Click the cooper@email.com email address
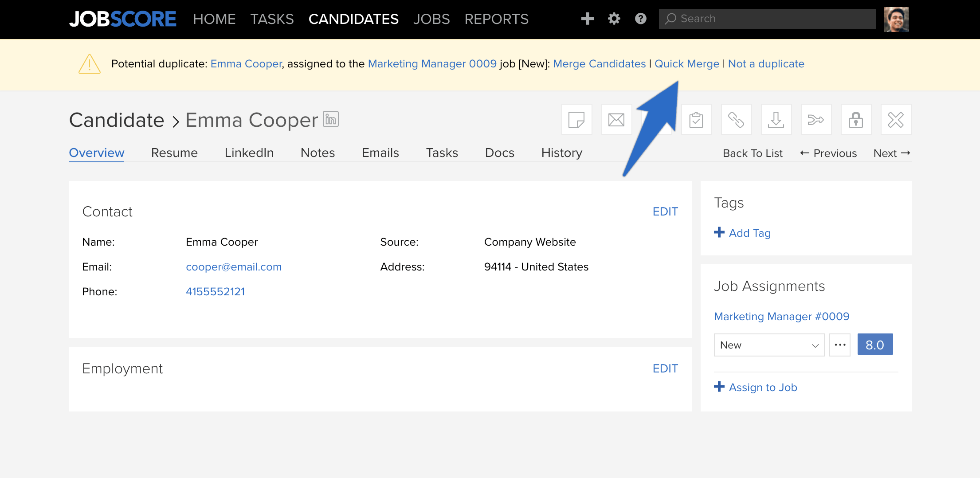 pyautogui.click(x=234, y=266)
